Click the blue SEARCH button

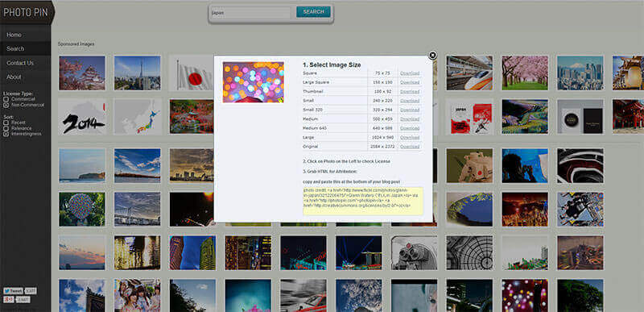[x=313, y=12]
